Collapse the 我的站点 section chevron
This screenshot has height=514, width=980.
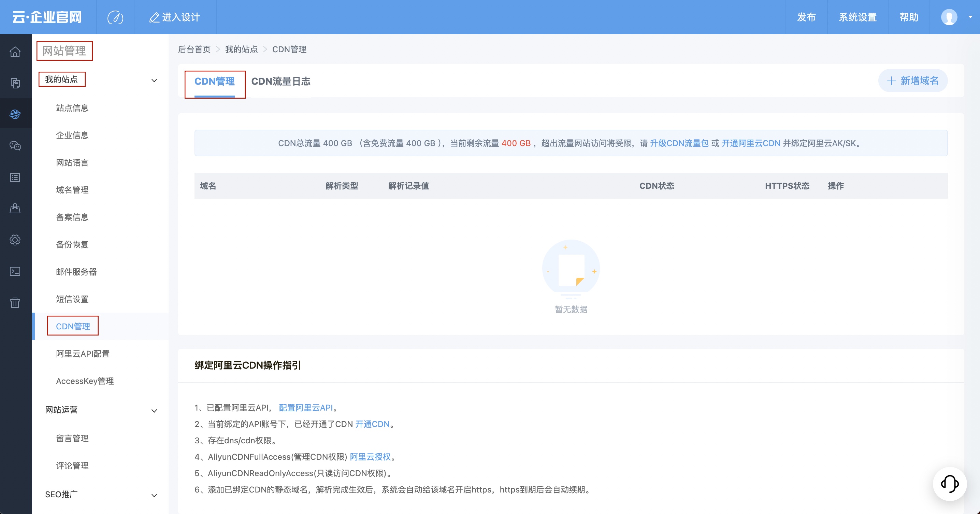[x=154, y=80]
